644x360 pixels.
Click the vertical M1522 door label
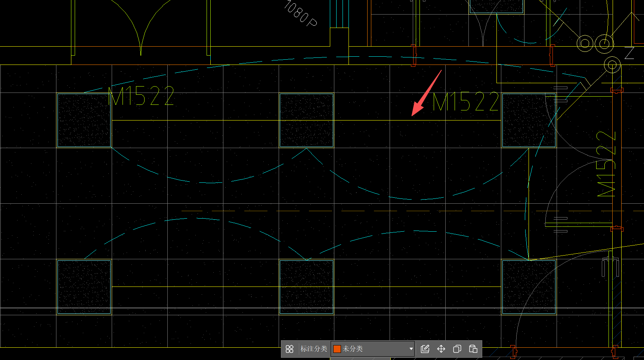coord(606,163)
